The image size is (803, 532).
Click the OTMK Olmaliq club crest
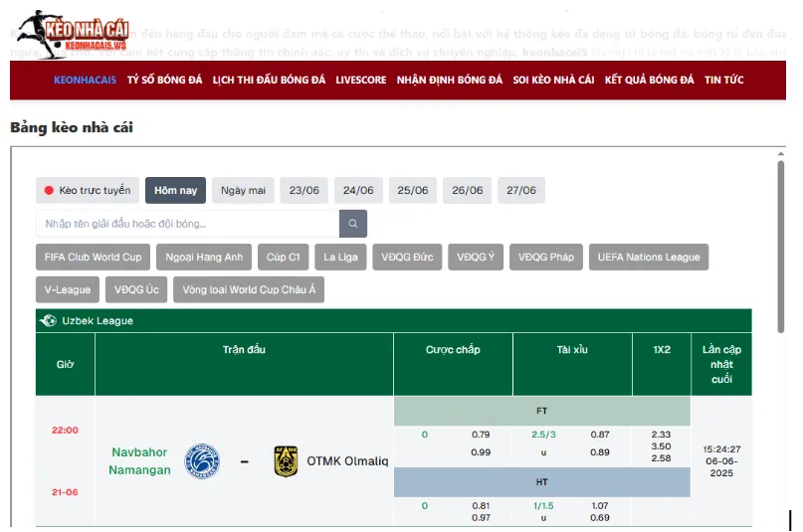pyautogui.click(x=286, y=460)
